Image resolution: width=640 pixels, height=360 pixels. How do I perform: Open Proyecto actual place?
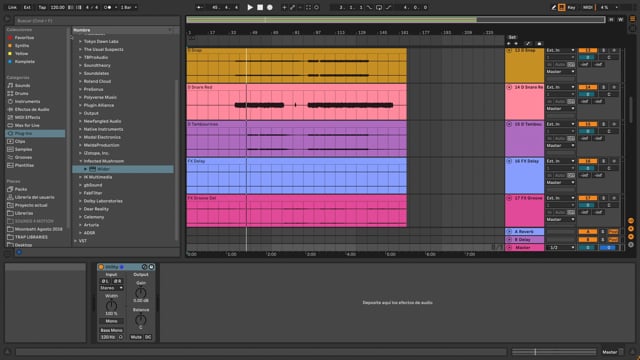coord(31,205)
